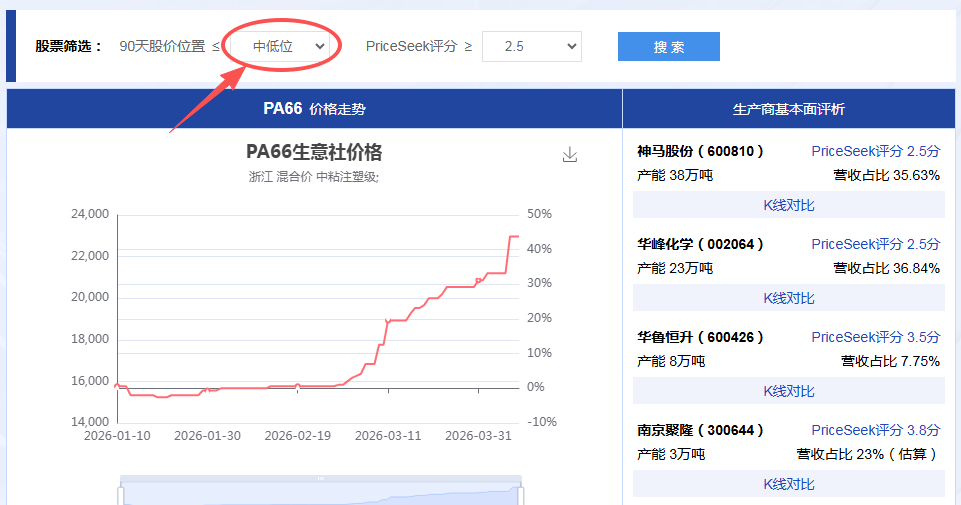This screenshot has width=961, height=505.
Task: Click the range slider's top move handle
Action: tap(321, 478)
